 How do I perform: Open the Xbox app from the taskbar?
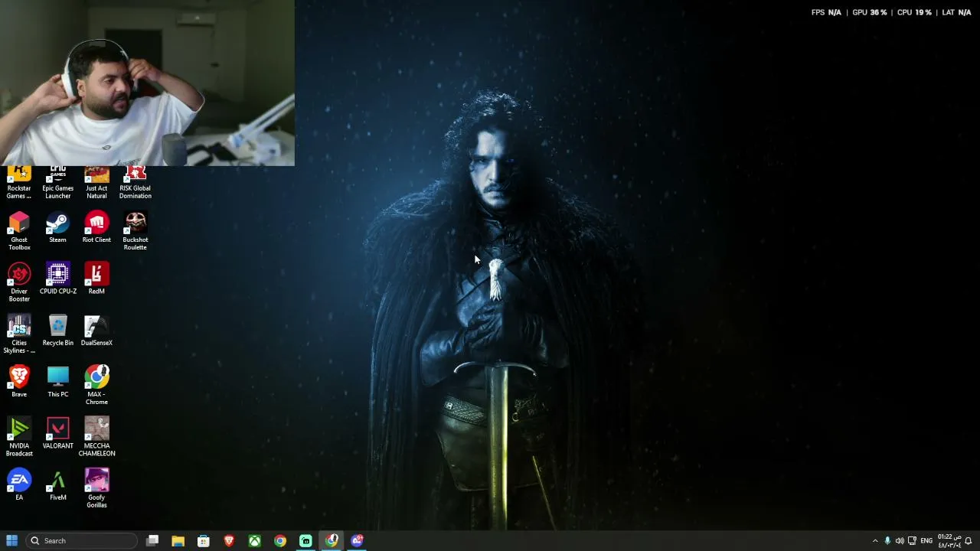click(x=254, y=541)
